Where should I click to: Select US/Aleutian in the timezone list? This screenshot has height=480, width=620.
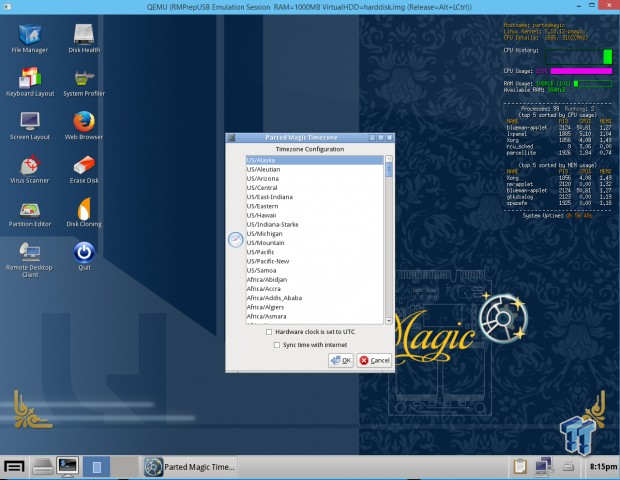pyautogui.click(x=315, y=169)
